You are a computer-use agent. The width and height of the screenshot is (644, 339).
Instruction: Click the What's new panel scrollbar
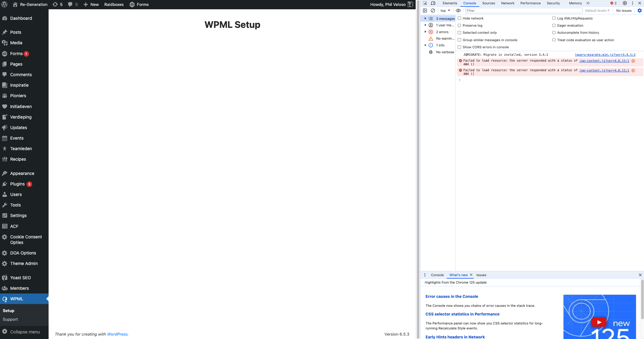(x=642, y=299)
